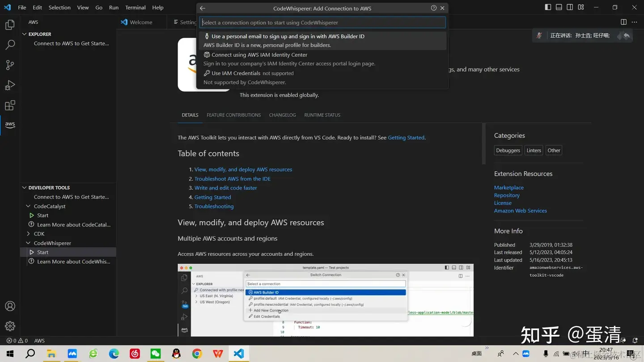The image size is (644, 362).
Task: Open QQ from the taskbar
Action: click(176, 354)
